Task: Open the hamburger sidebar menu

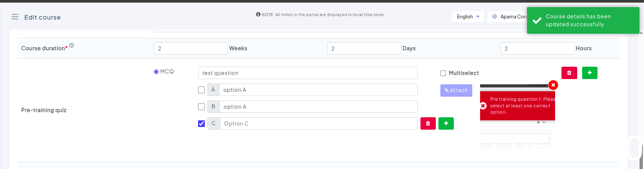Action: point(15,17)
